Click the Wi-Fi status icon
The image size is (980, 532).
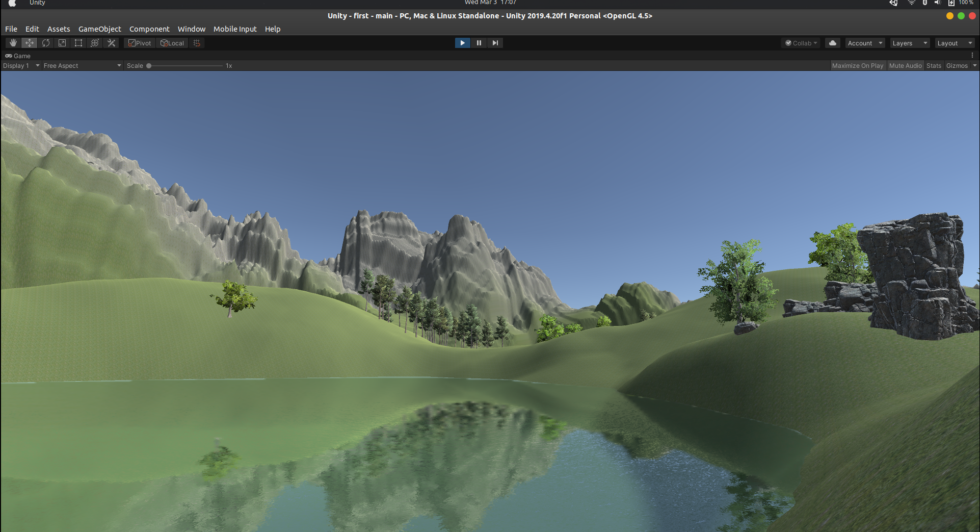[x=911, y=3]
